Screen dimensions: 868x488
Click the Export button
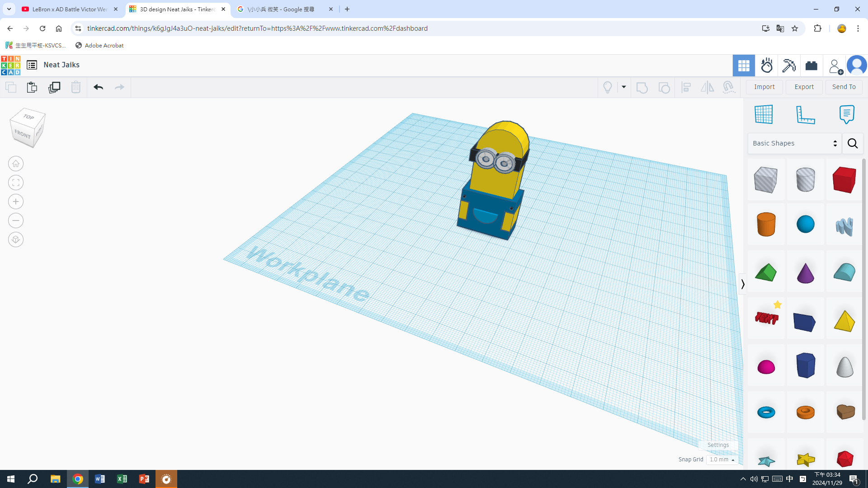coord(804,87)
